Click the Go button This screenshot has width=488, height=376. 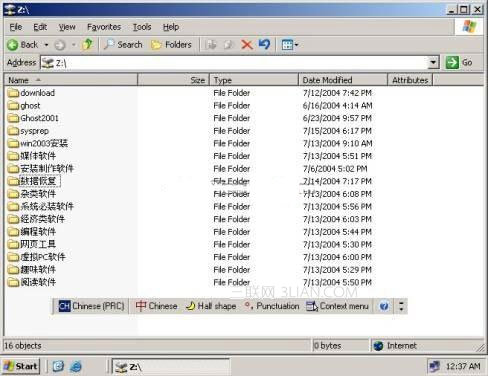459,62
